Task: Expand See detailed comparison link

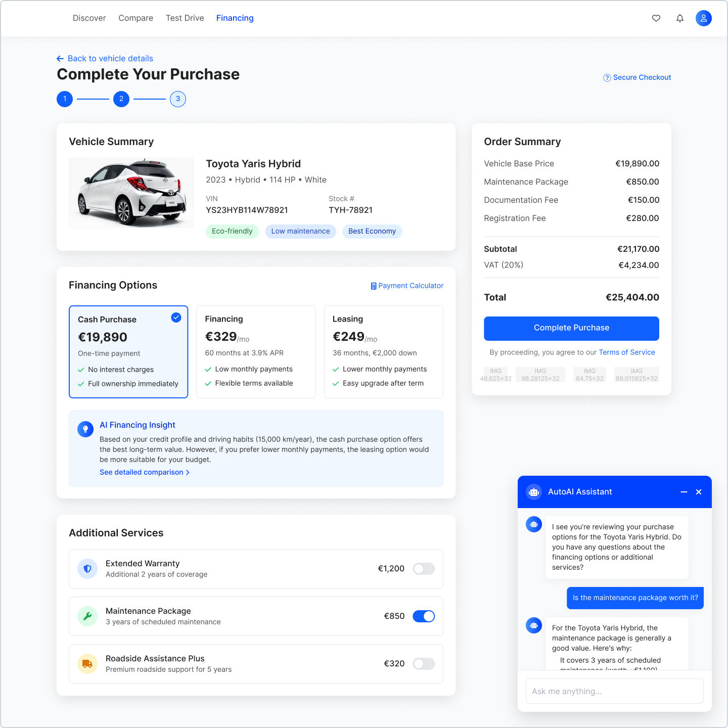Action: click(144, 472)
